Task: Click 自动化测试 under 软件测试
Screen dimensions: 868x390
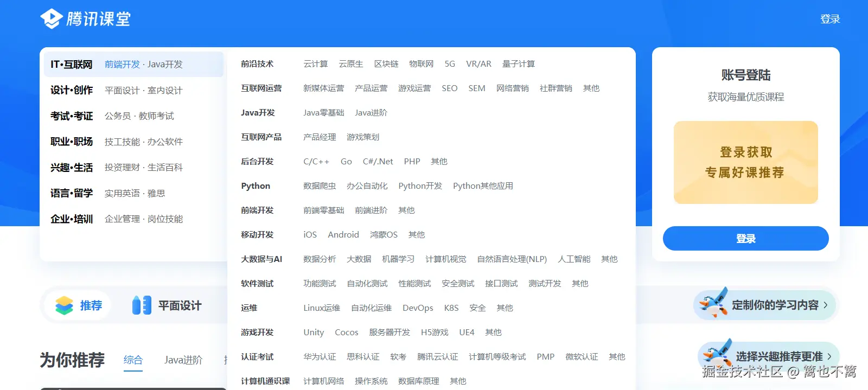Action: point(367,284)
